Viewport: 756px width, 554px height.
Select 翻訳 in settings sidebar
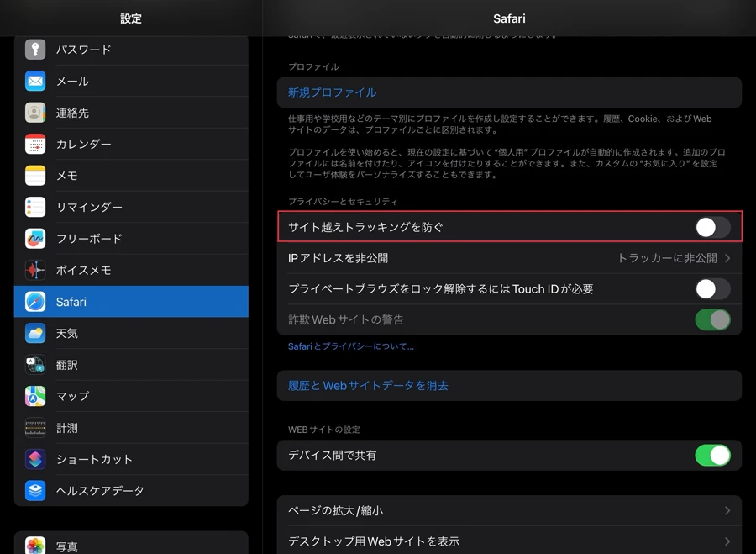point(67,365)
